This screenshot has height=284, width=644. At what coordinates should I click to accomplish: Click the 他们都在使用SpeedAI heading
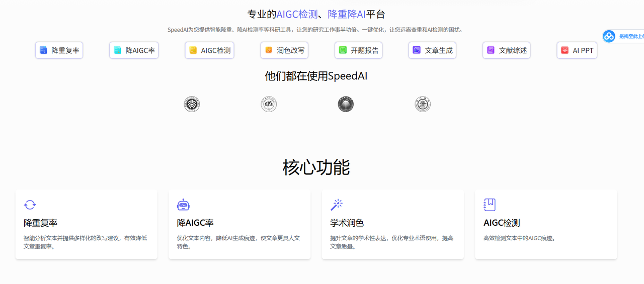tap(316, 76)
